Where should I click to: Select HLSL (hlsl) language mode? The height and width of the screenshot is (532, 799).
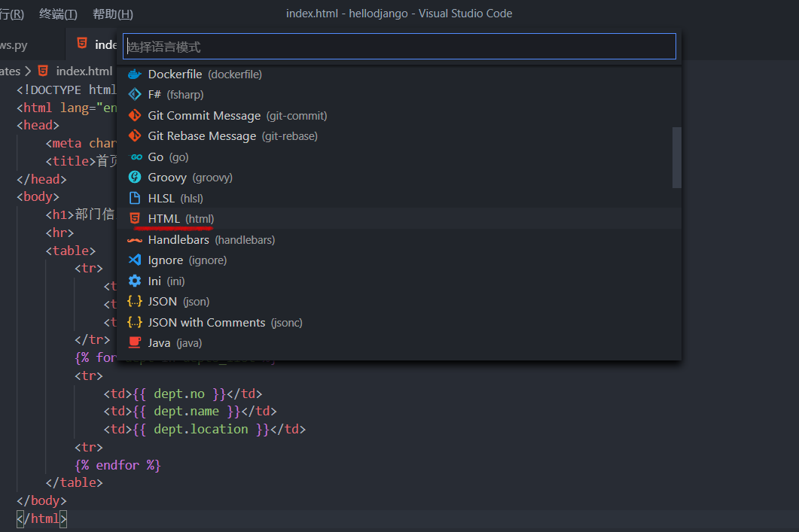[399, 198]
